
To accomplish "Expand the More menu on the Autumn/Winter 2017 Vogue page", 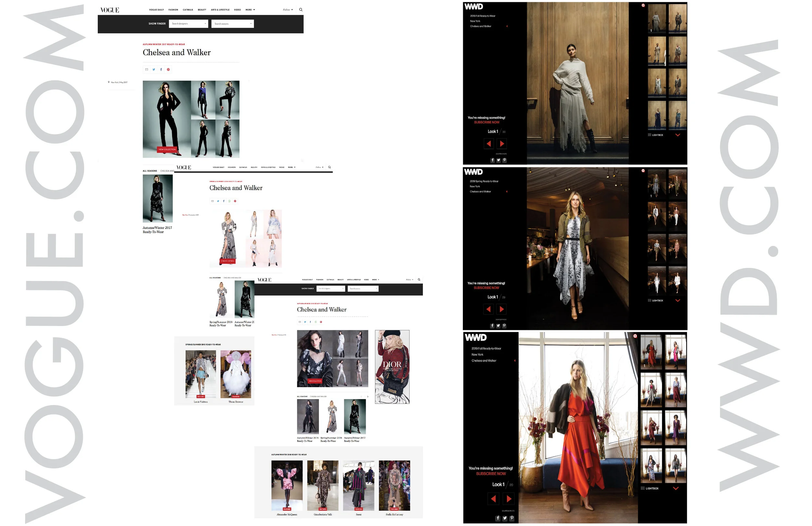I will pos(250,9).
